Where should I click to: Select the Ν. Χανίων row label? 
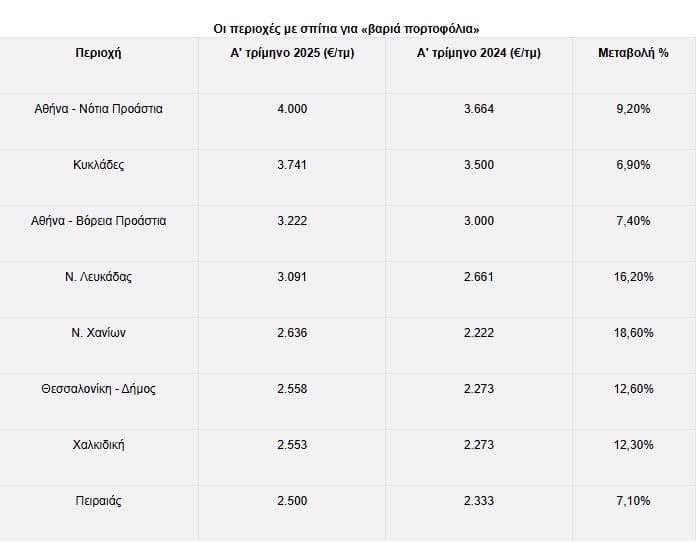tap(98, 333)
